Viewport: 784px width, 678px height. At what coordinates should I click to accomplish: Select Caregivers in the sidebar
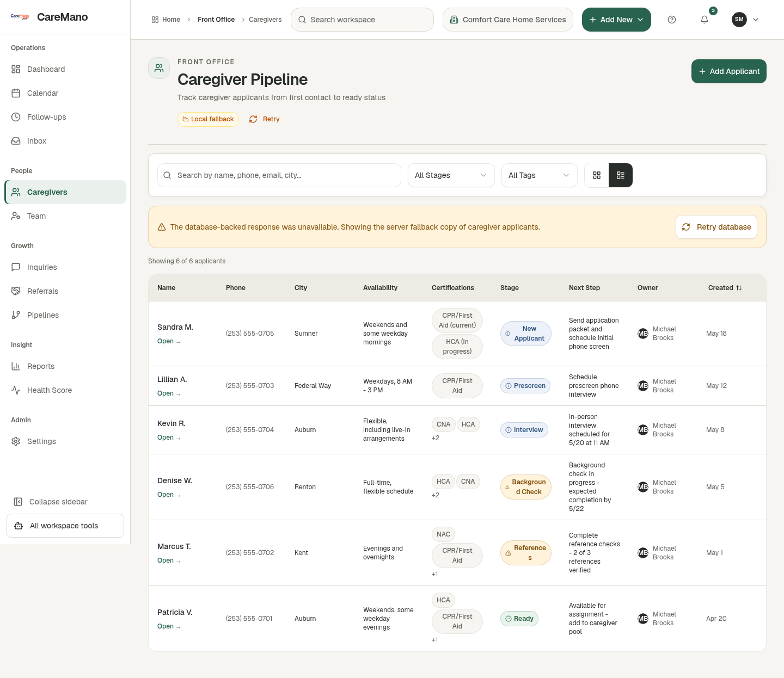tap(65, 192)
